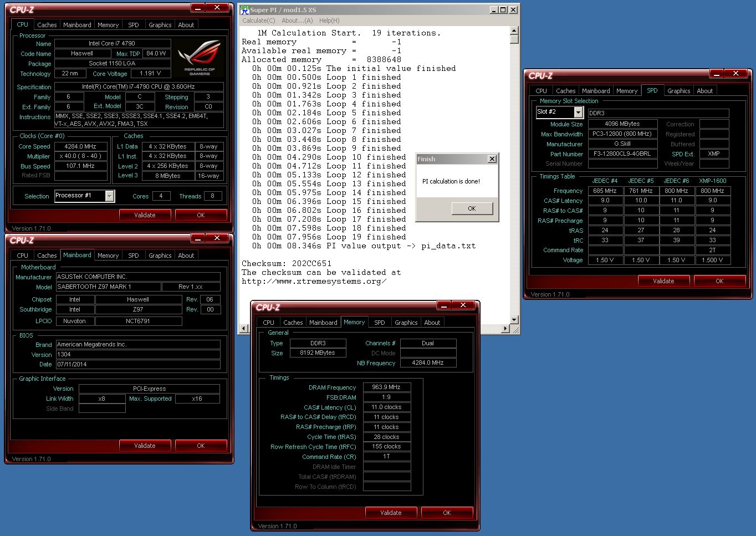The height and width of the screenshot is (536, 756).
Task: Minimize the Super PI window
Action: click(493, 10)
